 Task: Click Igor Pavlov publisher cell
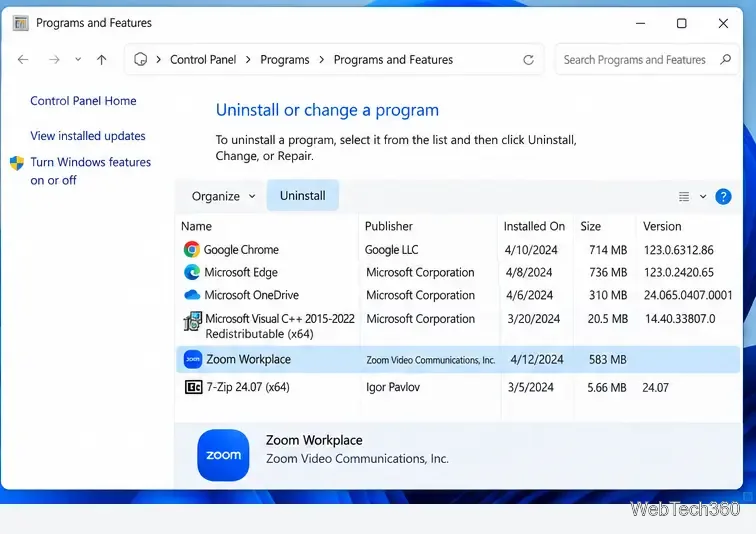pos(393,387)
